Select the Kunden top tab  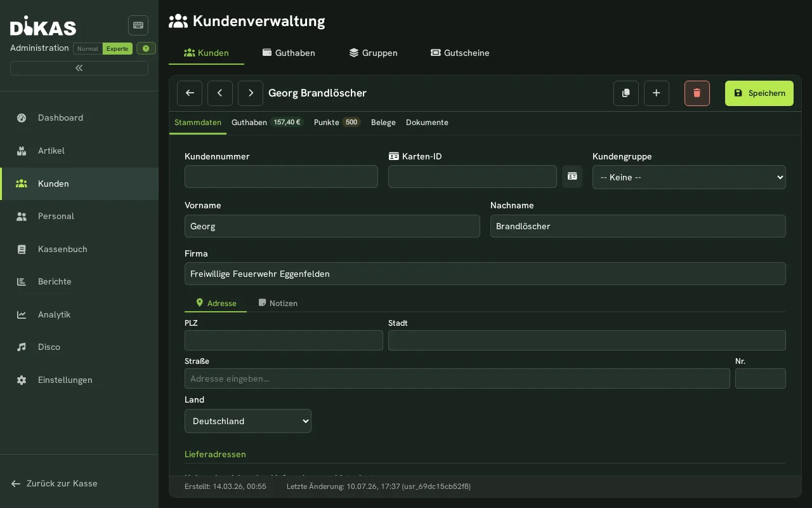tap(206, 53)
